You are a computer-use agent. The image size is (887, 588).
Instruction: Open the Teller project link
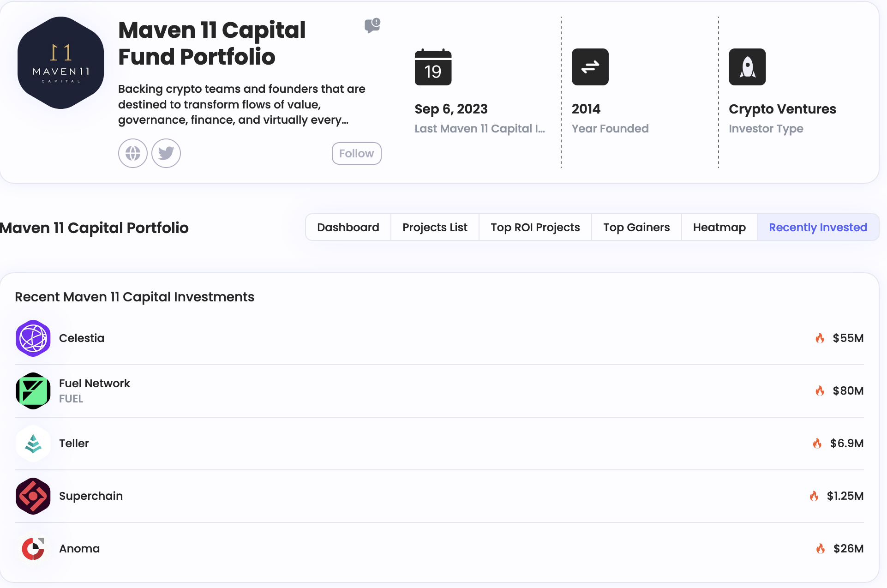click(74, 444)
